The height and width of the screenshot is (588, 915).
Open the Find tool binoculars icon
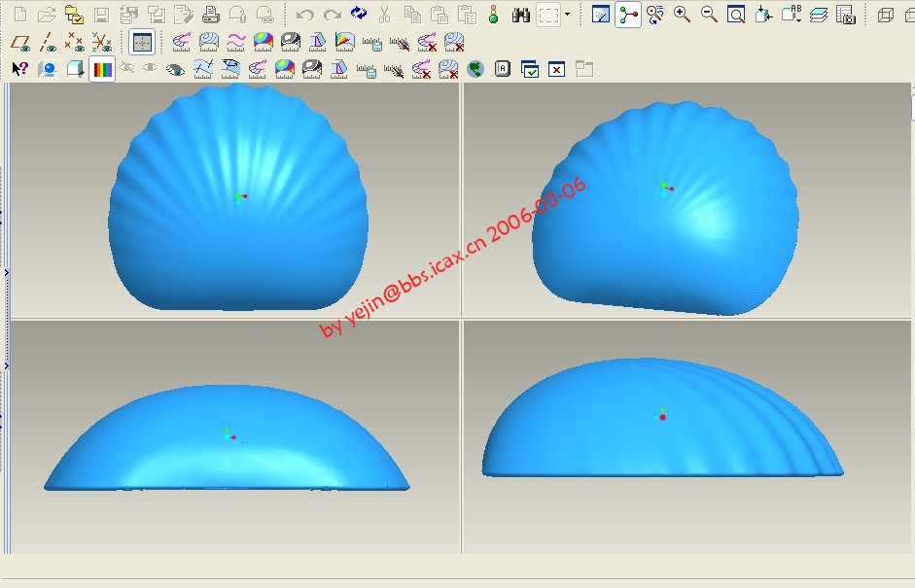520,15
